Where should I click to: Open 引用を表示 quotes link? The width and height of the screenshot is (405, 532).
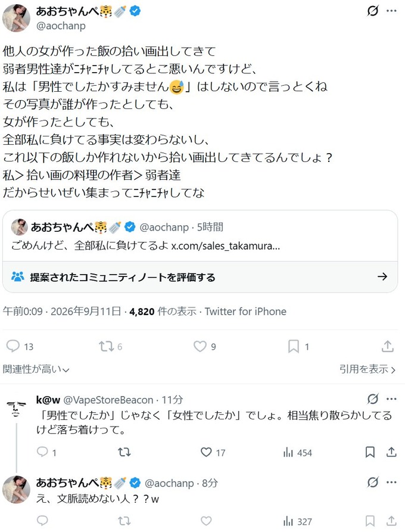(x=367, y=369)
